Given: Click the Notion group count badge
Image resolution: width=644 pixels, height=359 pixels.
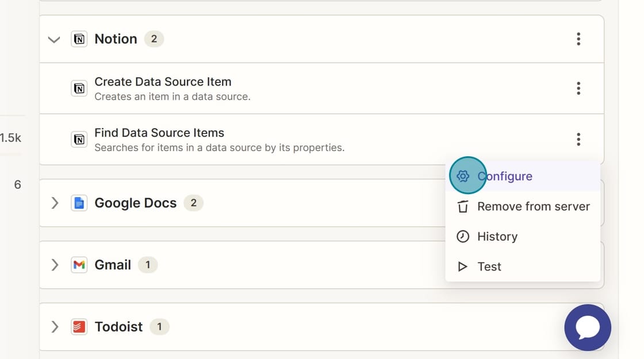Looking at the screenshot, I should [154, 39].
